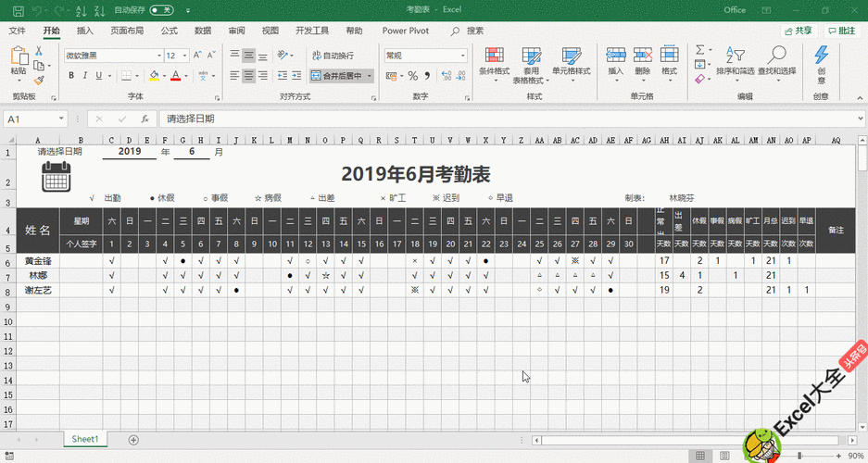Select left text alignment
Screen dimensions: 868x463
pyautogui.click(x=234, y=75)
